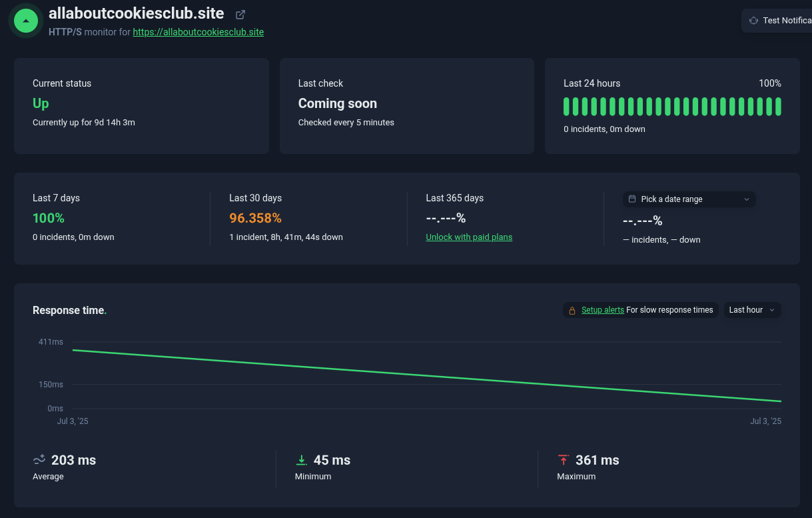The height and width of the screenshot is (518, 812).
Task: Click the Coming soon last check text
Action: 338,103
